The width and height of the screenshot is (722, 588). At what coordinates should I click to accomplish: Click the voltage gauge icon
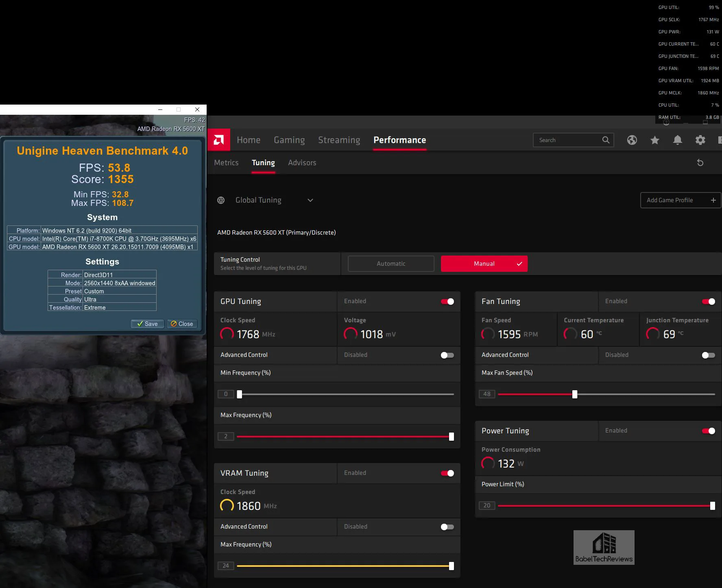click(351, 334)
